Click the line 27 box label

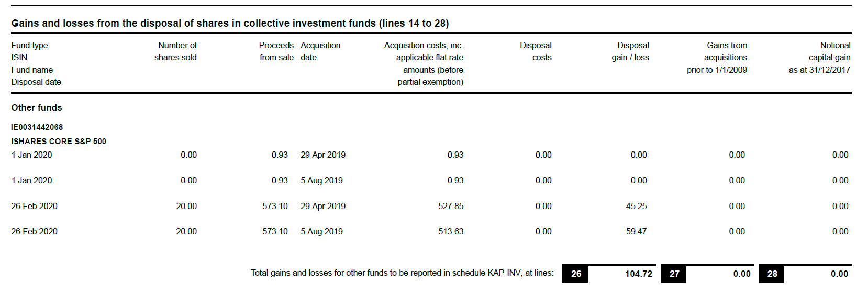click(674, 274)
